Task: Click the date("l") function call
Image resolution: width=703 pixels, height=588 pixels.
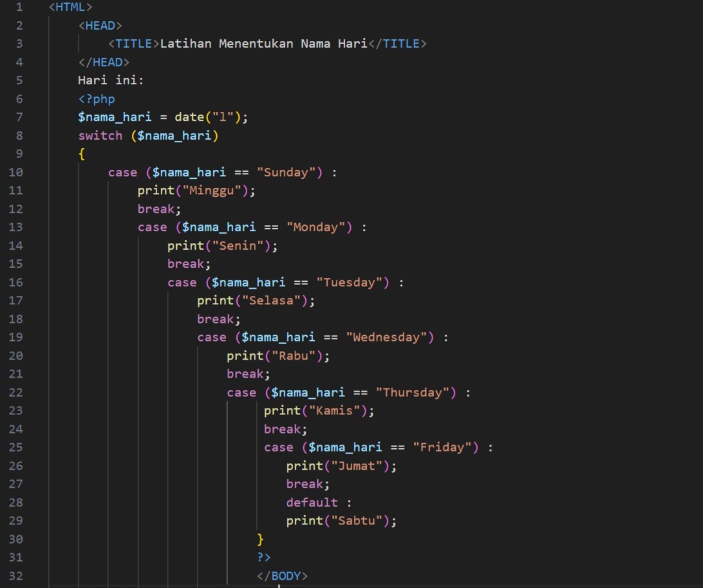Action: tap(210, 117)
